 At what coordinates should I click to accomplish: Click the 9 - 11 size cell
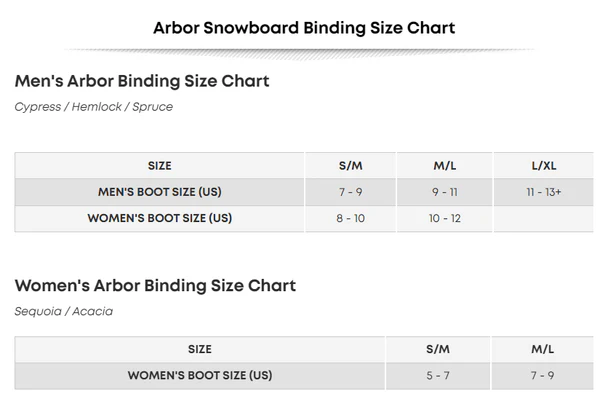[444, 191]
